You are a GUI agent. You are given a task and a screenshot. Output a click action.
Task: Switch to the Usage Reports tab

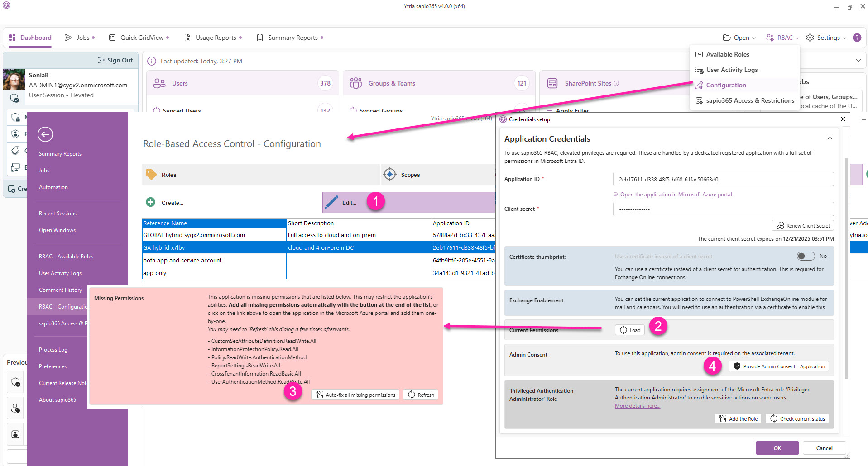point(216,38)
